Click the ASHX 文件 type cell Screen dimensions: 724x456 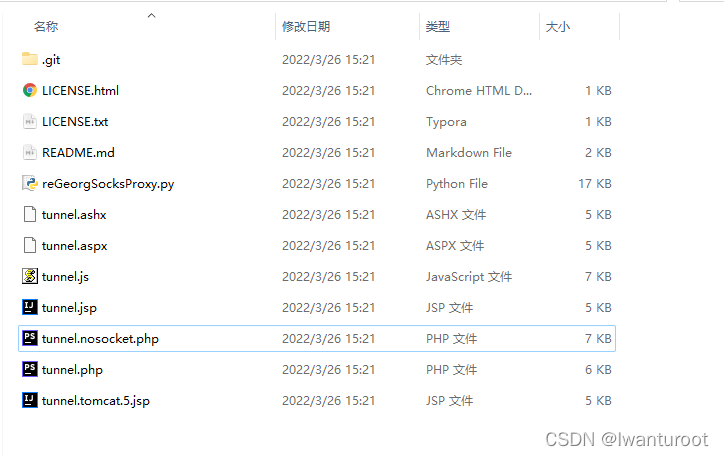click(x=456, y=215)
